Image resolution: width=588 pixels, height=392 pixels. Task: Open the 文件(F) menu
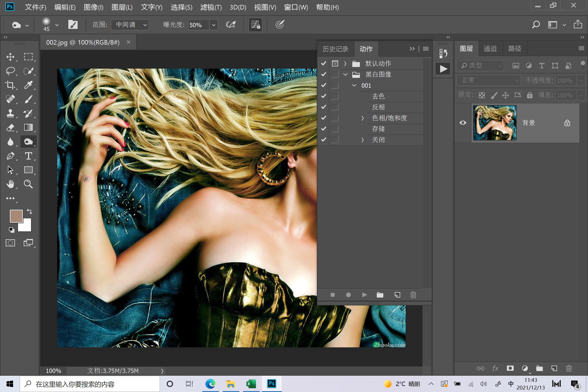[x=36, y=7]
